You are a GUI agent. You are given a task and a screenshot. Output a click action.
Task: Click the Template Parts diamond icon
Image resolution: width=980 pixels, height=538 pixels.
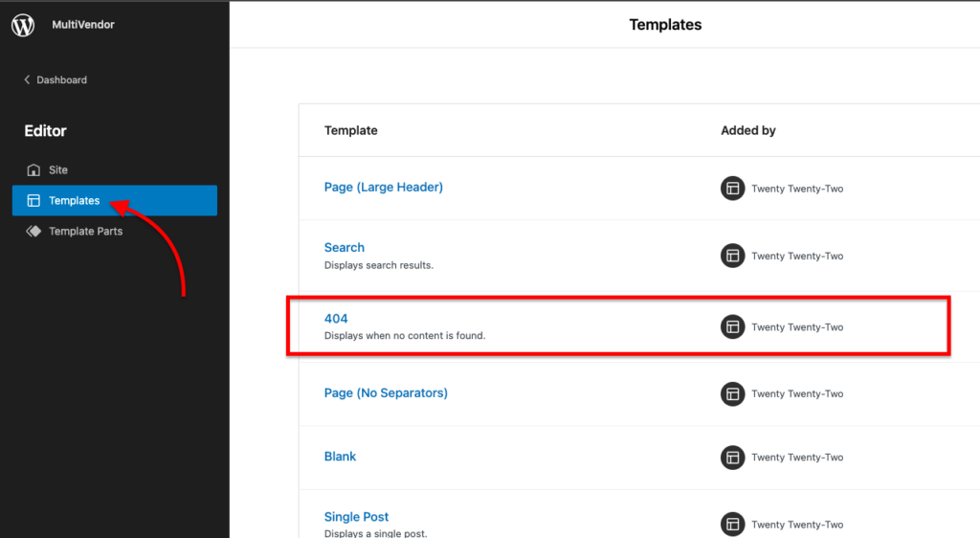33,232
